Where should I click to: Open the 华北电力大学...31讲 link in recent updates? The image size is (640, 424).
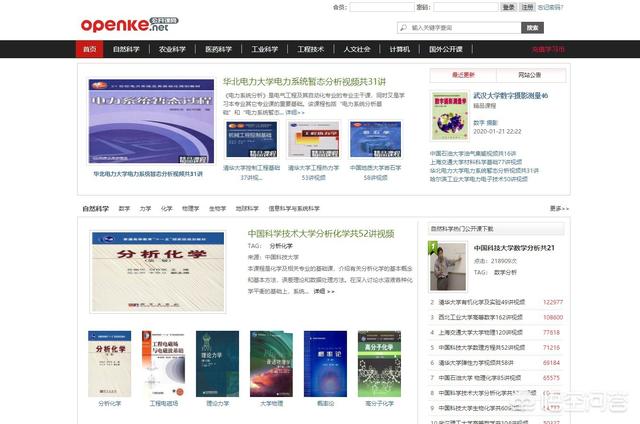click(484, 171)
